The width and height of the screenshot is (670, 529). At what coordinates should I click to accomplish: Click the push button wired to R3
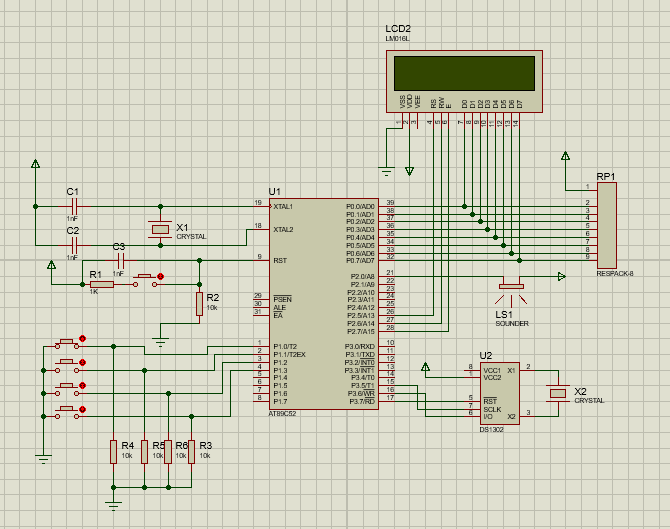(67, 412)
